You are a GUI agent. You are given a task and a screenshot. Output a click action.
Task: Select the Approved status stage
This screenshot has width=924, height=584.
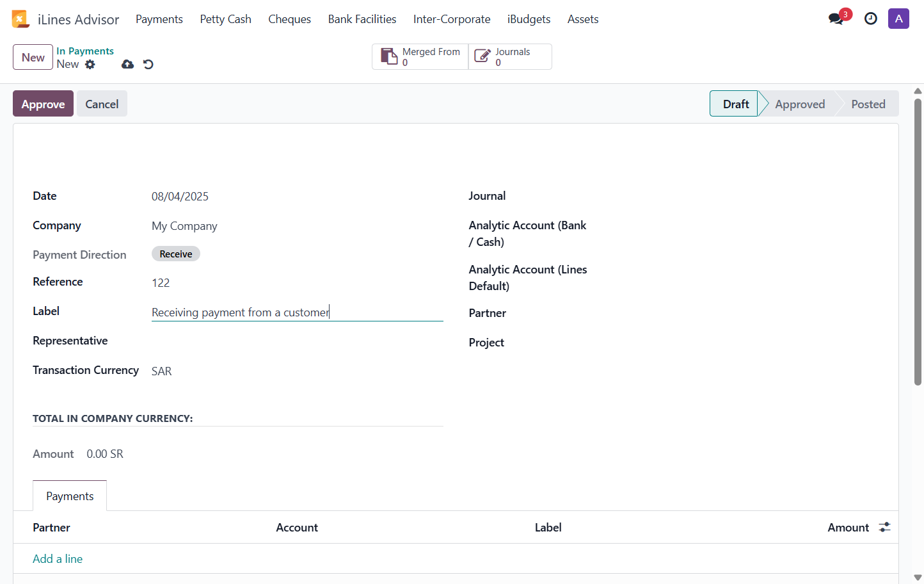pyautogui.click(x=800, y=104)
